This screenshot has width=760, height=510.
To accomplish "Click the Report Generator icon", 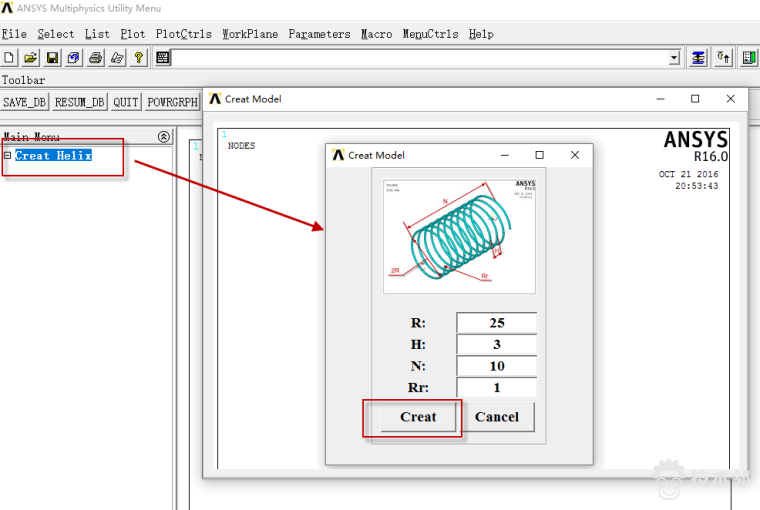I will point(117,58).
